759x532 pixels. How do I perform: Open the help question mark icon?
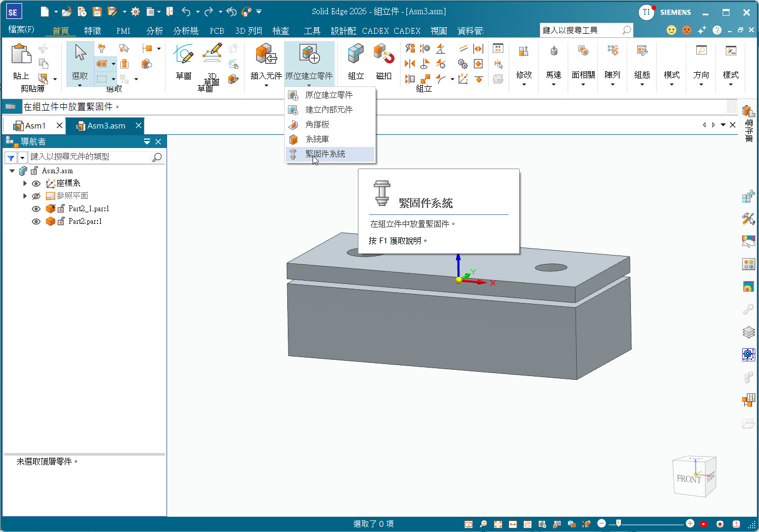pyautogui.click(x=717, y=30)
